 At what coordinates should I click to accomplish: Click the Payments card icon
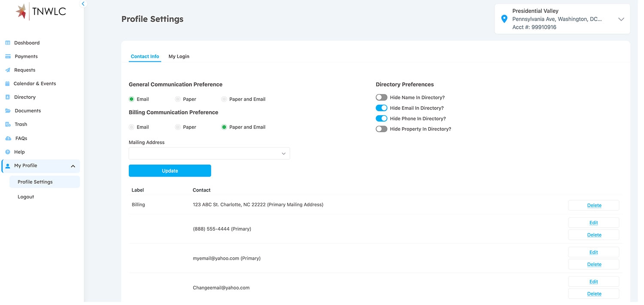click(x=8, y=57)
